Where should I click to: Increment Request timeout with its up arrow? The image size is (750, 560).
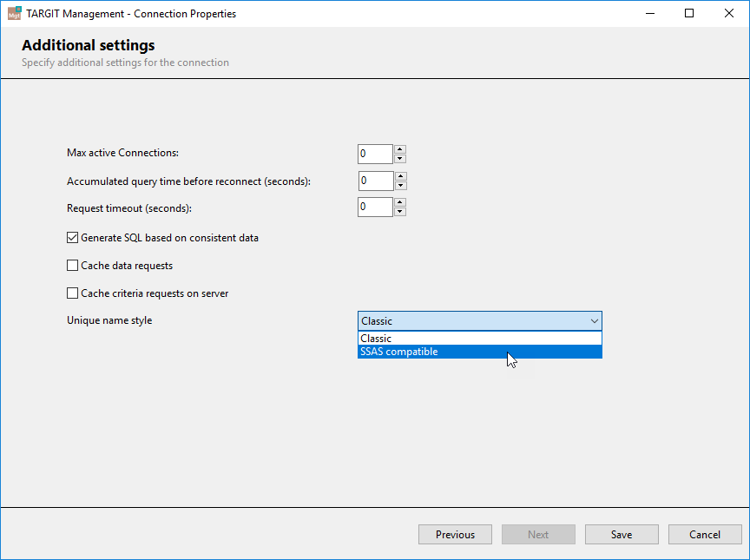click(399, 202)
